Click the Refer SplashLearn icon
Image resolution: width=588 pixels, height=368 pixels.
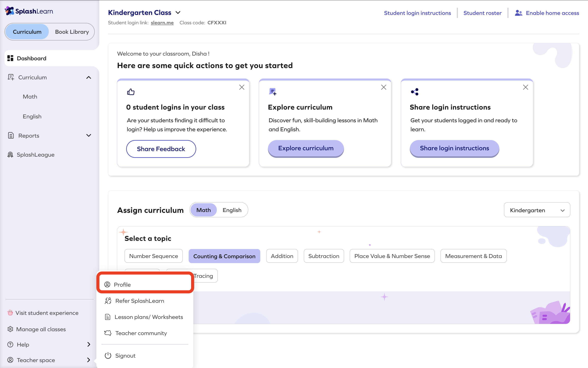pyautogui.click(x=108, y=301)
